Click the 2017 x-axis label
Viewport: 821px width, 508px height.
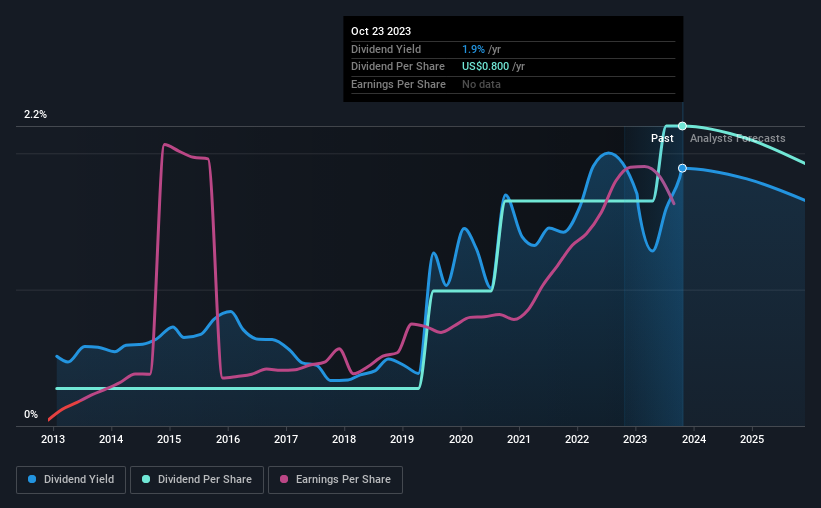286,439
